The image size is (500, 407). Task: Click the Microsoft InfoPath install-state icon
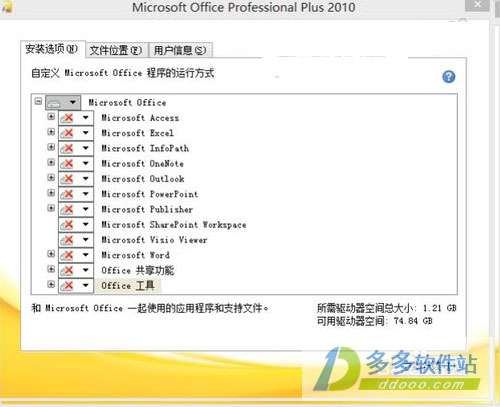[67, 148]
